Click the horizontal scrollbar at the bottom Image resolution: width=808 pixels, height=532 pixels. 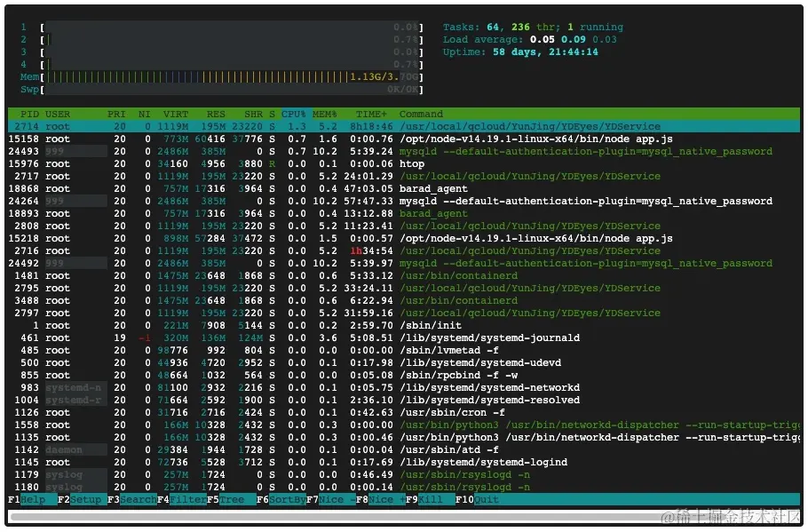[404, 516]
